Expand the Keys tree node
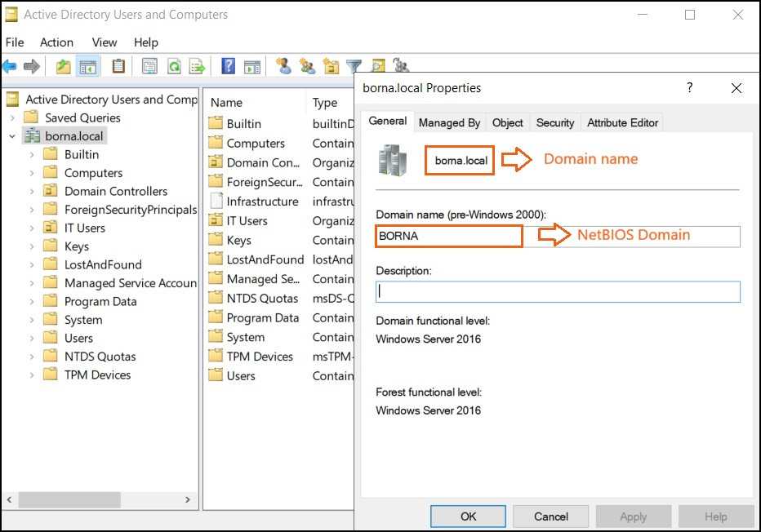 [x=32, y=246]
